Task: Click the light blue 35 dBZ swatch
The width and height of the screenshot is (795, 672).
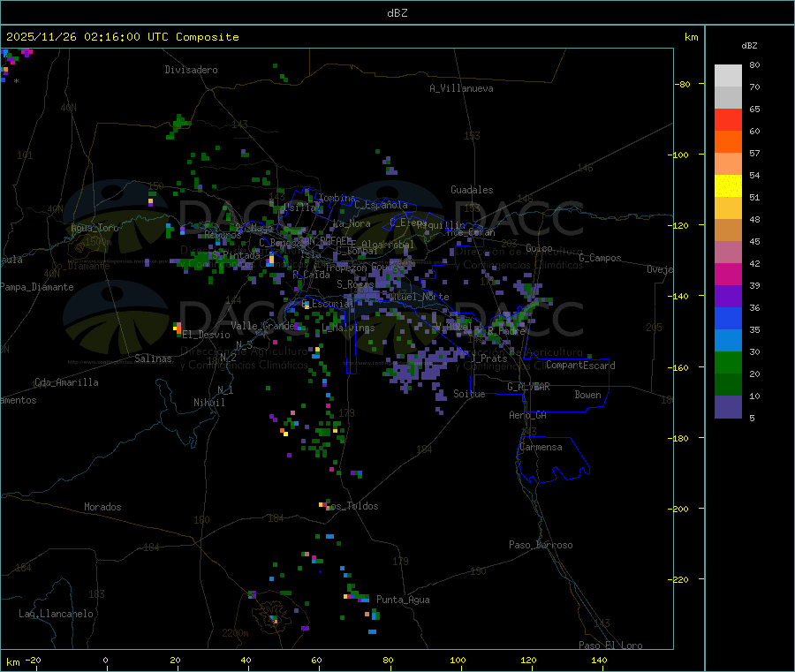Action: tap(728, 340)
